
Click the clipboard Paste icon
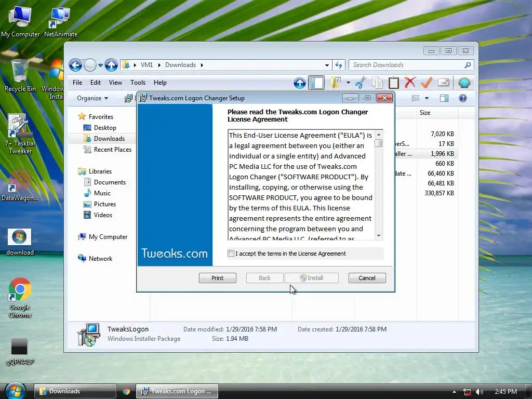[x=394, y=83]
